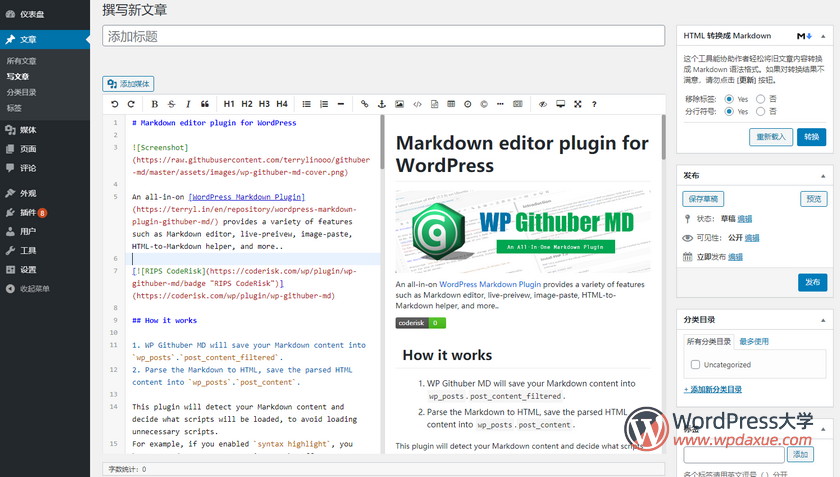Insert an image using the picture icon
This screenshot has height=477, width=840.
coord(399,104)
